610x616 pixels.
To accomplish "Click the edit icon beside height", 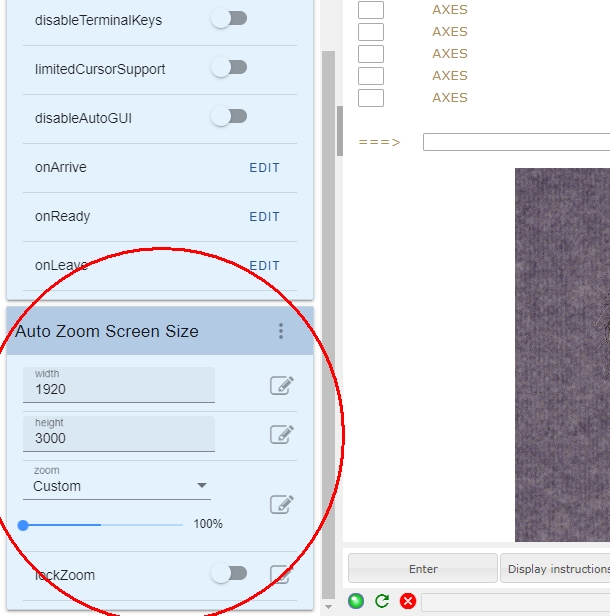I will (282, 434).
